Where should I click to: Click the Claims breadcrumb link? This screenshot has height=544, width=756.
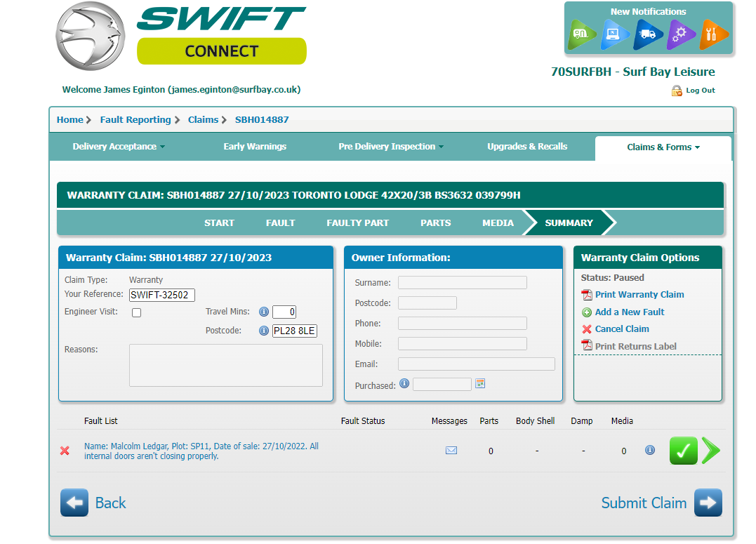click(x=203, y=119)
